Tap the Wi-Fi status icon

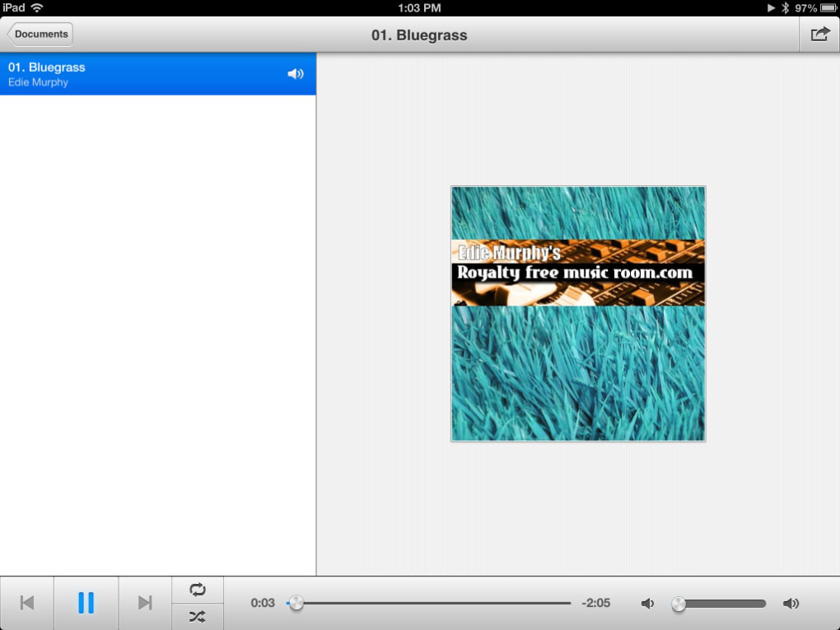point(37,8)
